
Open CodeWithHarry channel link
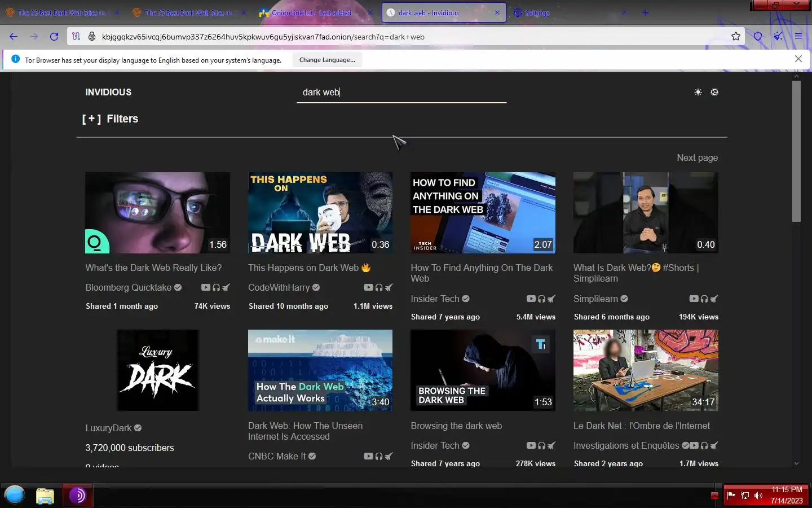point(279,287)
